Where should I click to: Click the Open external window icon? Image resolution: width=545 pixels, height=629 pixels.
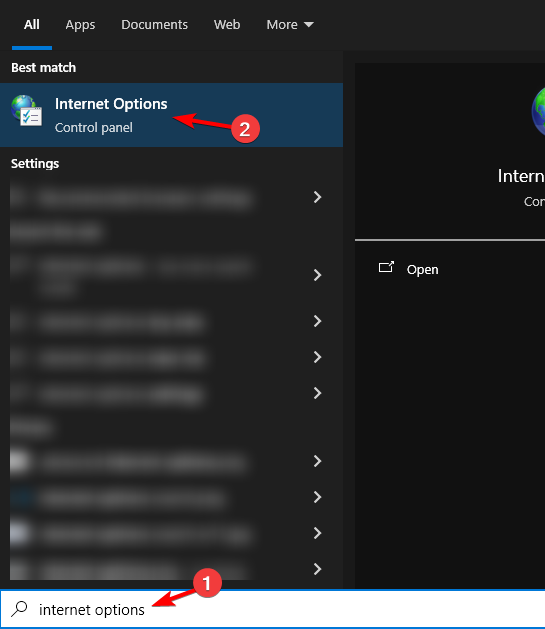pos(386,267)
